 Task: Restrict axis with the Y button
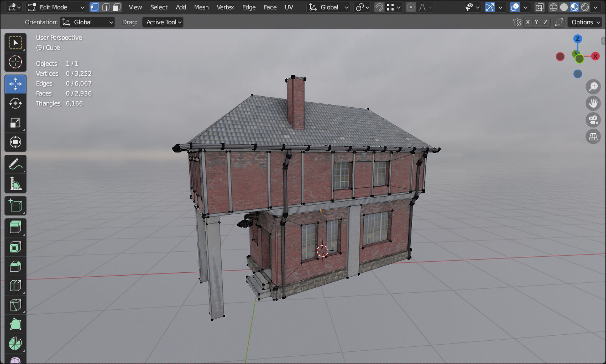click(536, 22)
